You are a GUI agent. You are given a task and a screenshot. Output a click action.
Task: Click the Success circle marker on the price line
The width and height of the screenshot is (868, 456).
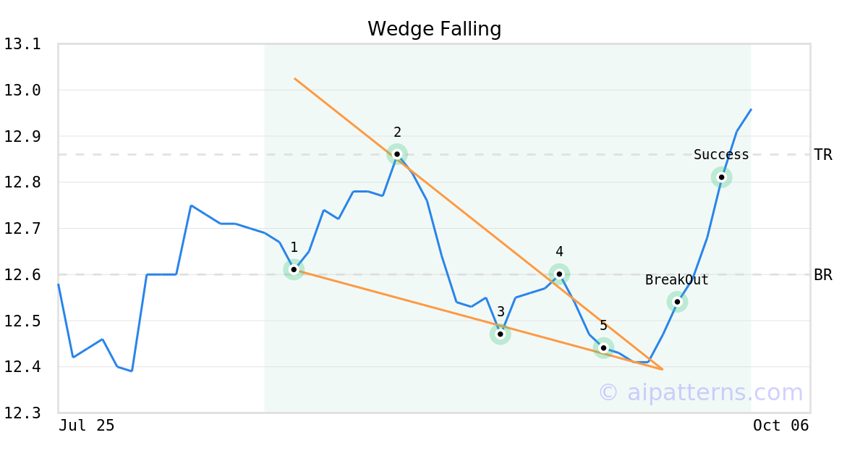tap(721, 177)
